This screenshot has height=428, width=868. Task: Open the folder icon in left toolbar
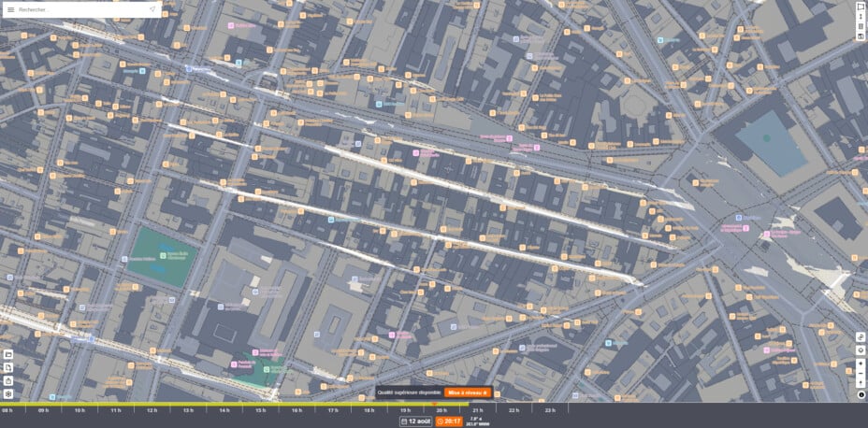point(7,354)
